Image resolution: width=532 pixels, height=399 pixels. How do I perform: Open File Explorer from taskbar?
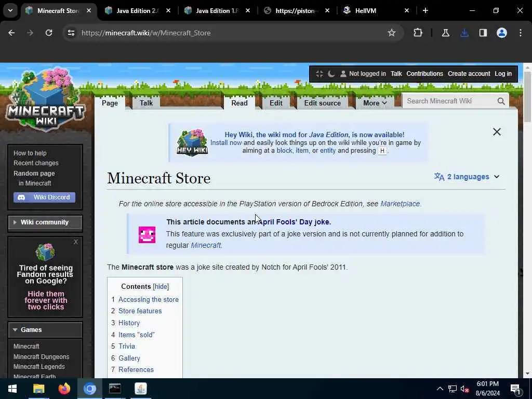(38, 389)
